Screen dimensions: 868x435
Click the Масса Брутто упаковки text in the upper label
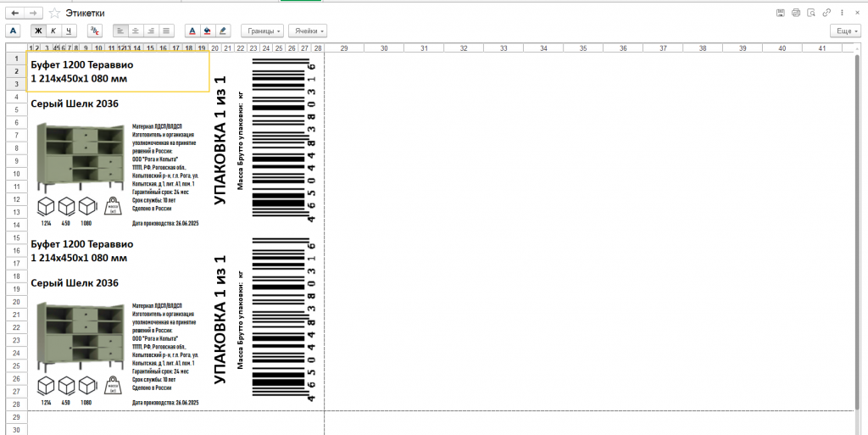[x=240, y=139]
